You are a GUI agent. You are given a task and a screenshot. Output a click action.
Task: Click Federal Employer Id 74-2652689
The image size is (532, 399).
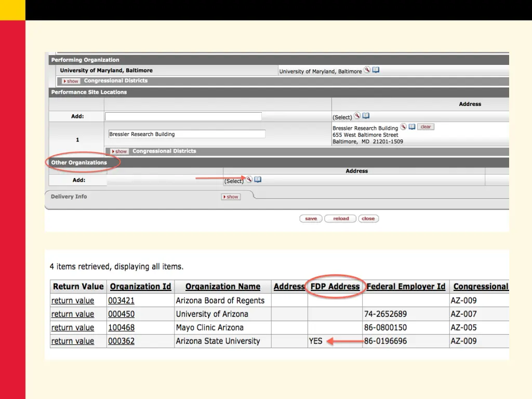coord(385,314)
